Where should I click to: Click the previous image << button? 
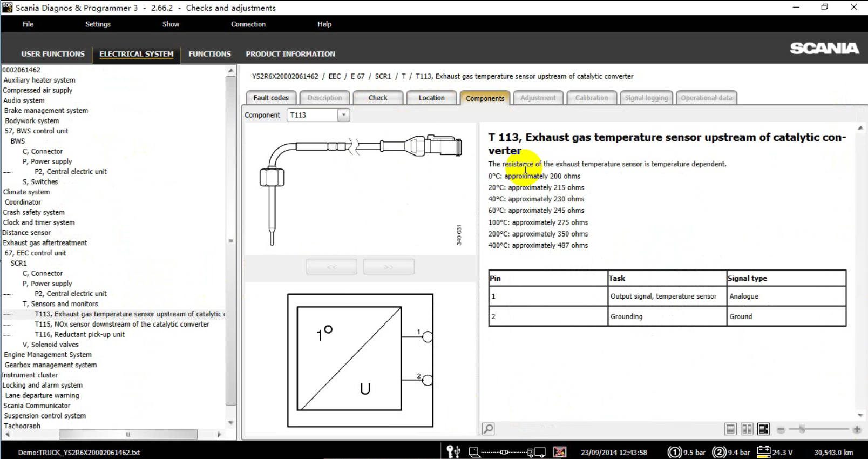pos(331,267)
